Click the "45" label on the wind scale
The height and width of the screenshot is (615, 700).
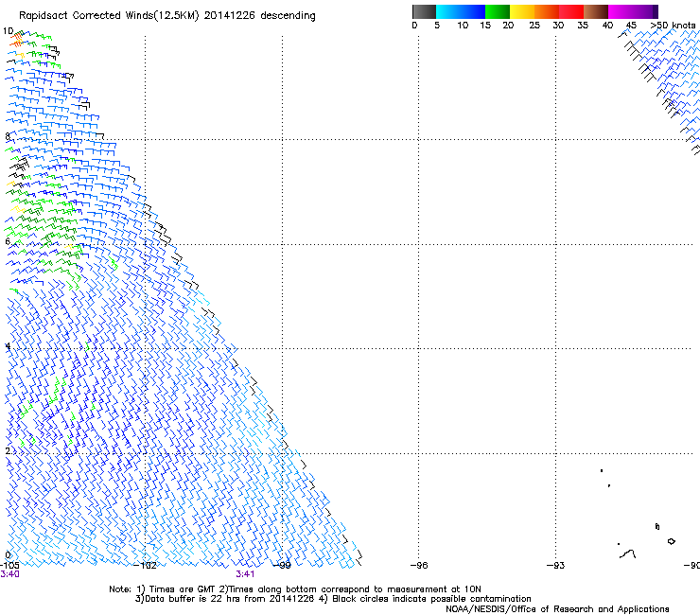(631, 26)
